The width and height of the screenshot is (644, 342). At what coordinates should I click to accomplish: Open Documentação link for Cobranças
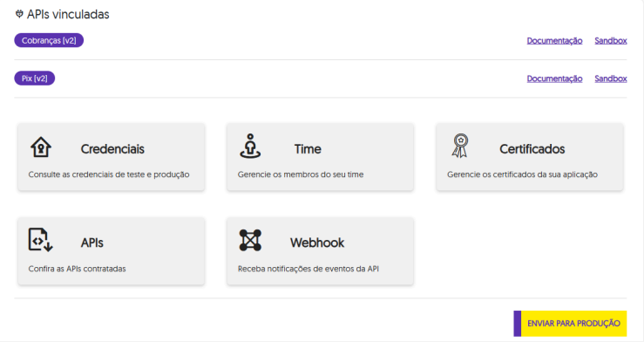coord(554,41)
